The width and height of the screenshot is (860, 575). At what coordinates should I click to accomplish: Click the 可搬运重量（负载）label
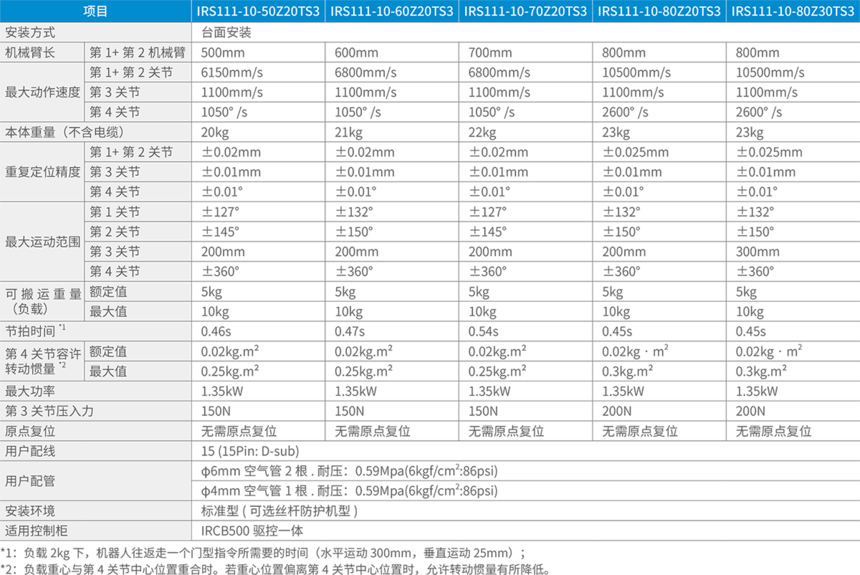42,301
